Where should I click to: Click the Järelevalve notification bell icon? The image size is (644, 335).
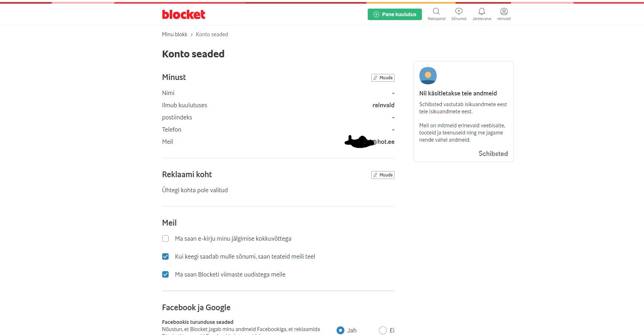click(x=481, y=11)
